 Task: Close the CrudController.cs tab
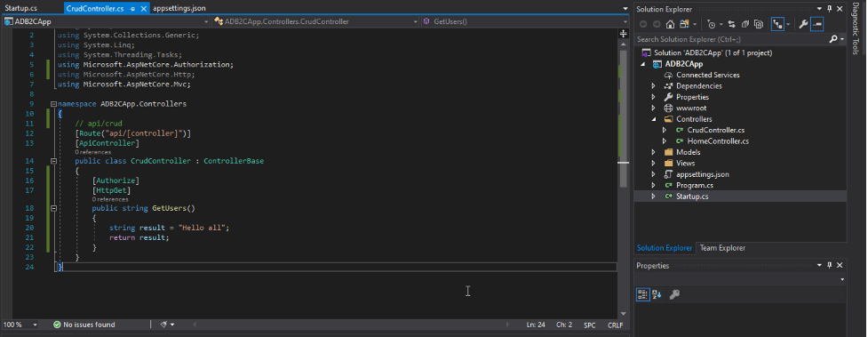click(x=144, y=10)
